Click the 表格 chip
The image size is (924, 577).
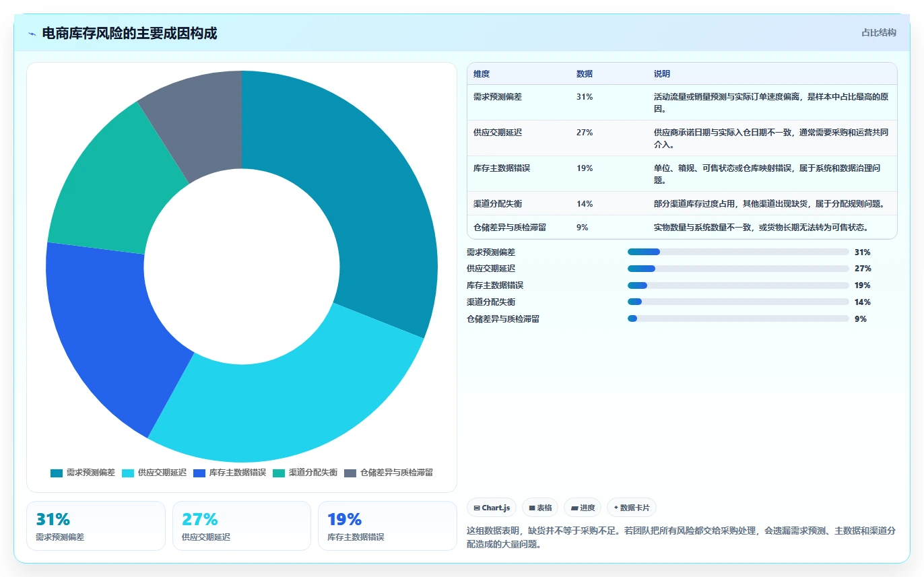(540, 508)
